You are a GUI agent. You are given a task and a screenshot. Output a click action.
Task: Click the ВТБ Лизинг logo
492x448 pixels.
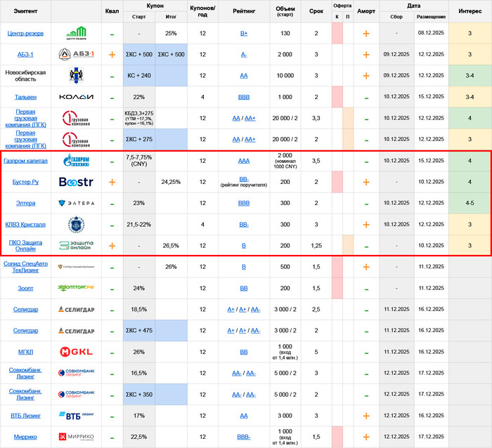coord(75,416)
